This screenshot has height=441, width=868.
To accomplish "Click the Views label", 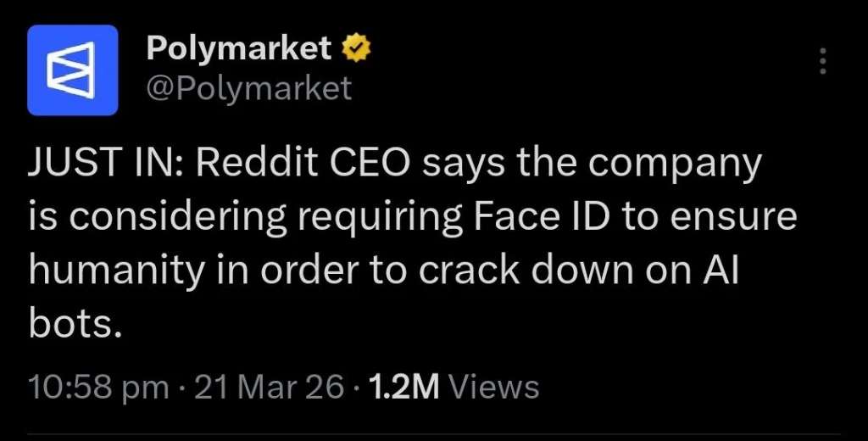I will [x=493, y=388].
